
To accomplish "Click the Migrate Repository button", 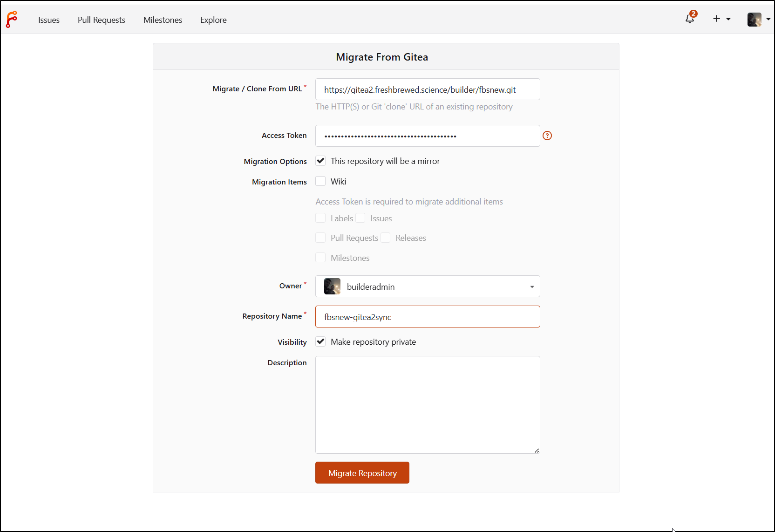I will (x=362, y=473).
